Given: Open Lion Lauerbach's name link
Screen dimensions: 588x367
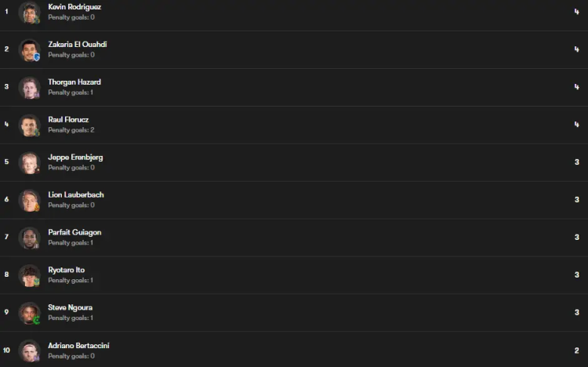Looking at the screenshot, I should pos(76,195).
